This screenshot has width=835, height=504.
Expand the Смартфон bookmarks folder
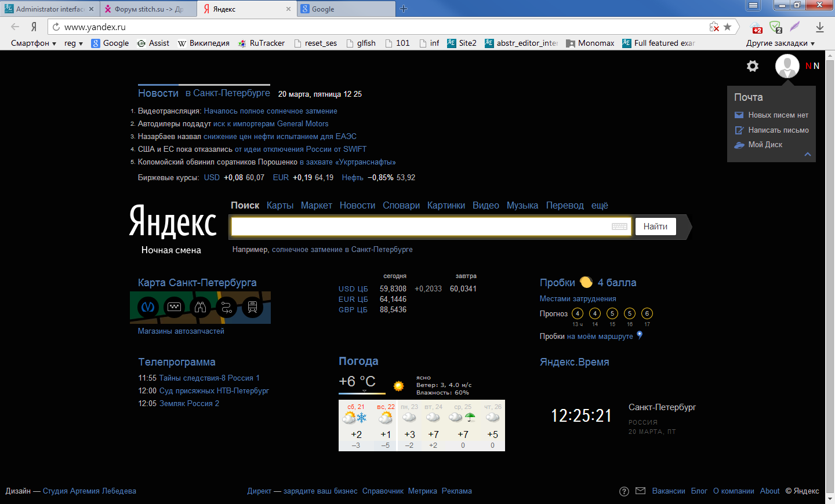click(x=33, y=43)
